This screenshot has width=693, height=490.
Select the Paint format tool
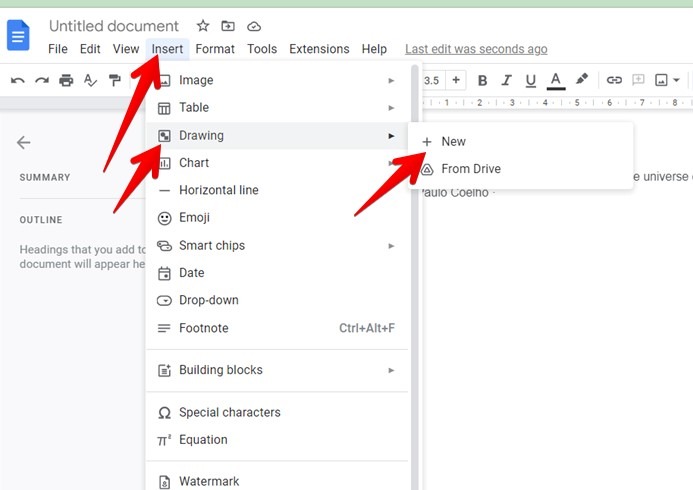[x=114, y=80]
